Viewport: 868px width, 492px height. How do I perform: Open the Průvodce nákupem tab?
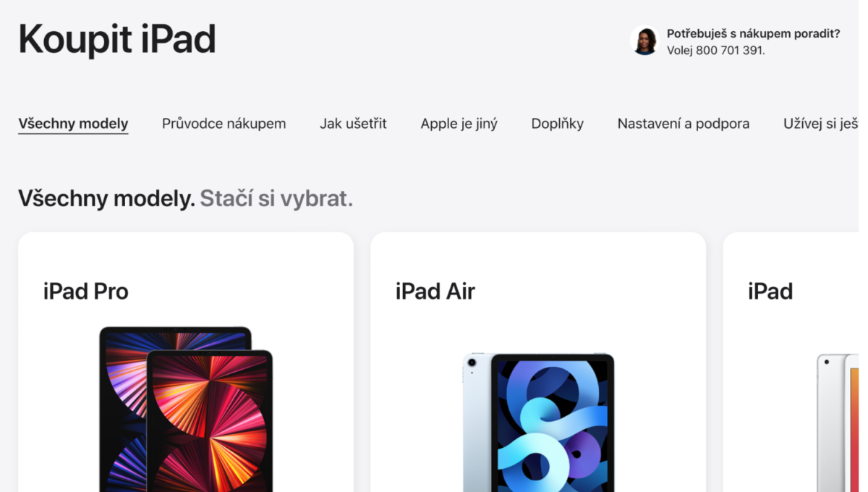(x=224, y=124)
